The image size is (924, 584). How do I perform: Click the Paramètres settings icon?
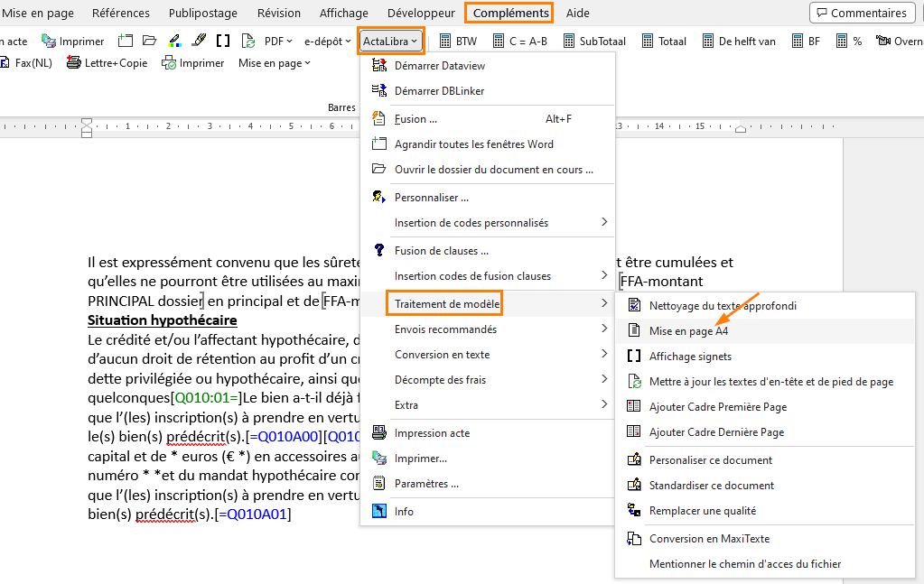click(379, 483)
